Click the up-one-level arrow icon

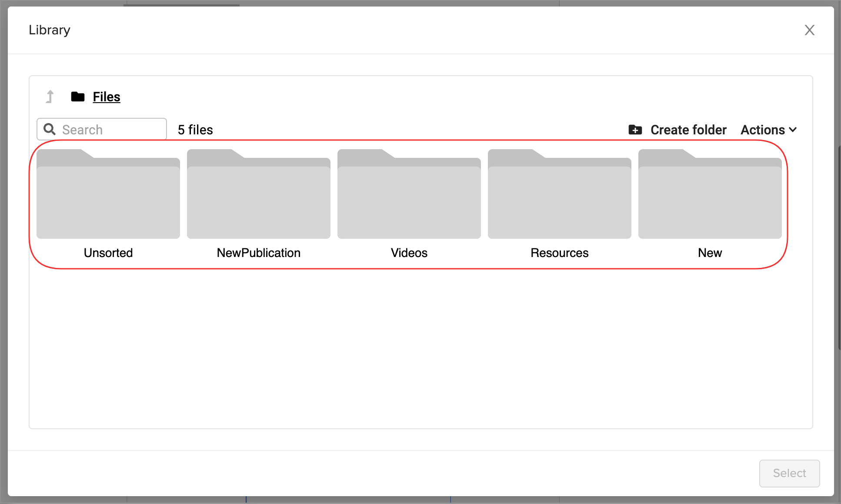50,97
